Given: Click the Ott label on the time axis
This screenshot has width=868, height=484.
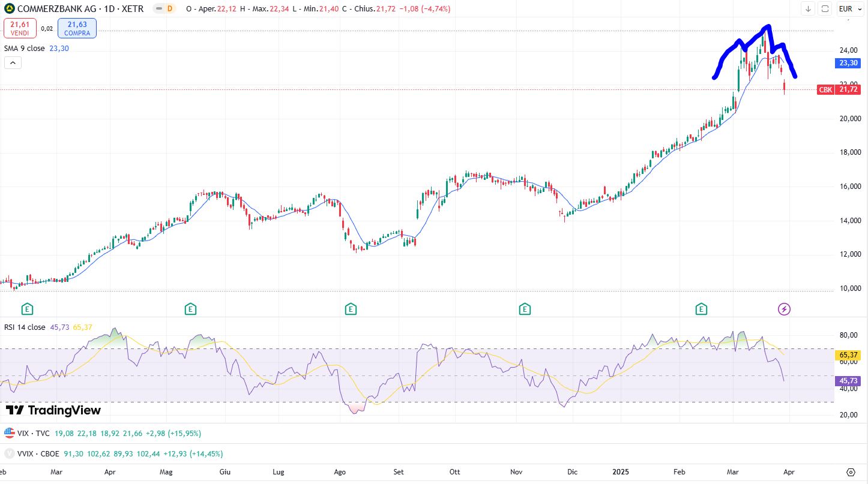Looking at the screenshot, I should tap(454, 472).
